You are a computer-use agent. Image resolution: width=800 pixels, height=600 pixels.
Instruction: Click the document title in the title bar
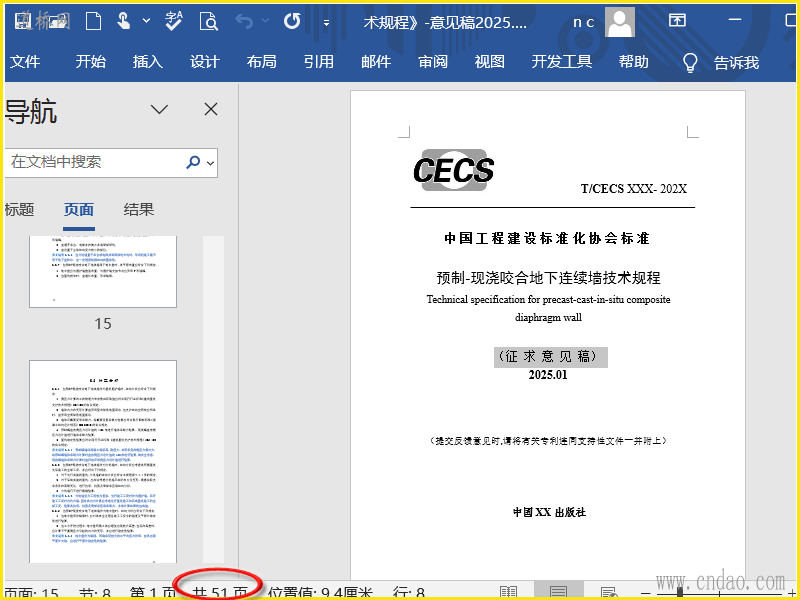pos(445,22)
